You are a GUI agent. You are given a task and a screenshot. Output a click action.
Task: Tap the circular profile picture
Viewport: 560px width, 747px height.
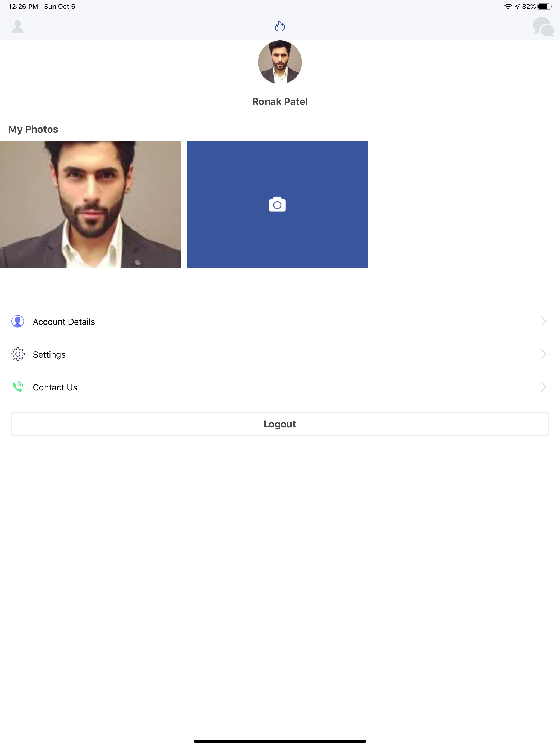click(x=280, y=62)
